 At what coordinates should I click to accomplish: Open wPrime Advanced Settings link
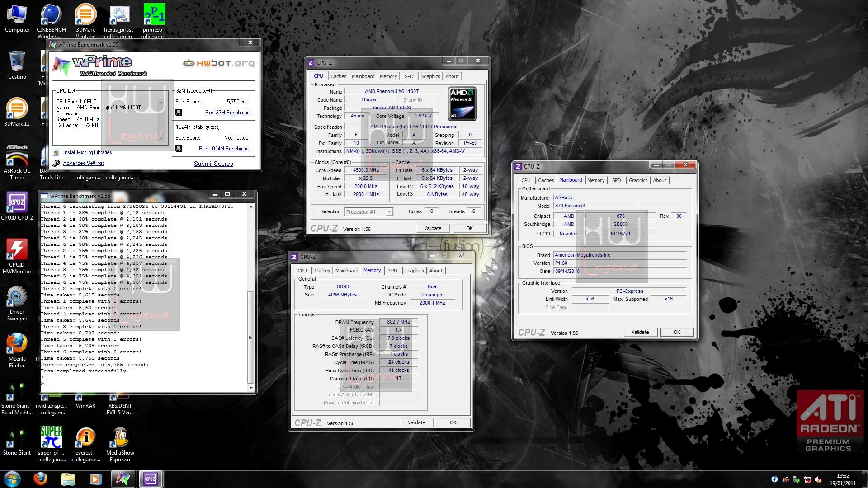click(x=84, y=163)
